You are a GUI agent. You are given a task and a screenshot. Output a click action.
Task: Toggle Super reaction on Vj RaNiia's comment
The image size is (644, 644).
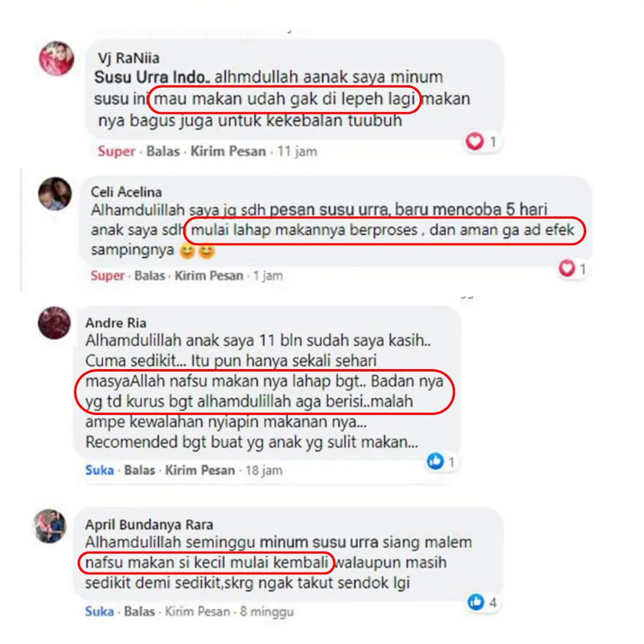(x=116, y=151)
